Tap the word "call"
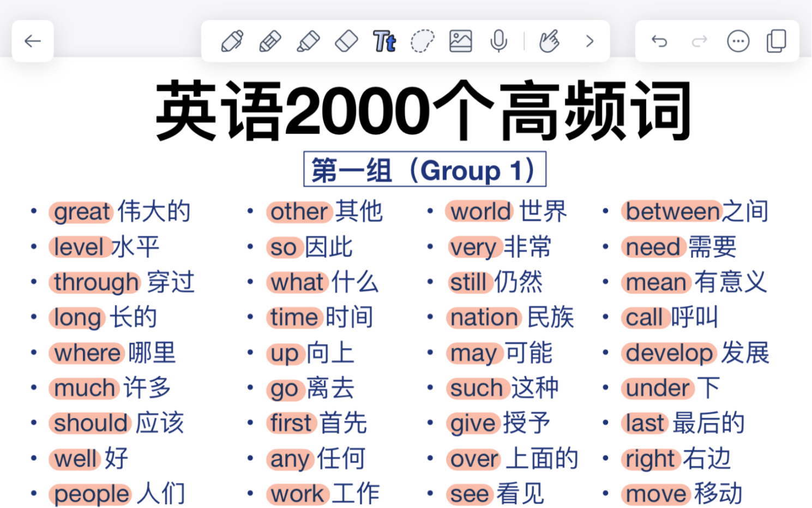This screenshot has width=812, height=508. (644, 318)
